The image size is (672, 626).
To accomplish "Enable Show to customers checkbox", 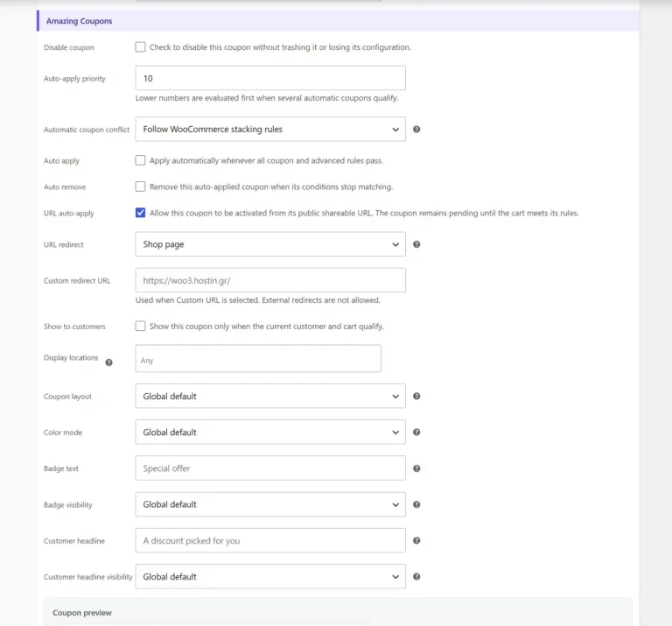I will [140, 326].
